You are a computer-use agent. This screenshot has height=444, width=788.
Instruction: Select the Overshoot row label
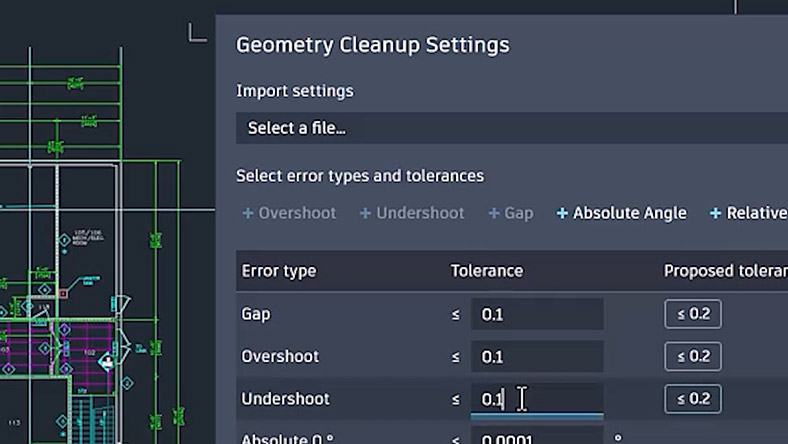coord(280,357)
